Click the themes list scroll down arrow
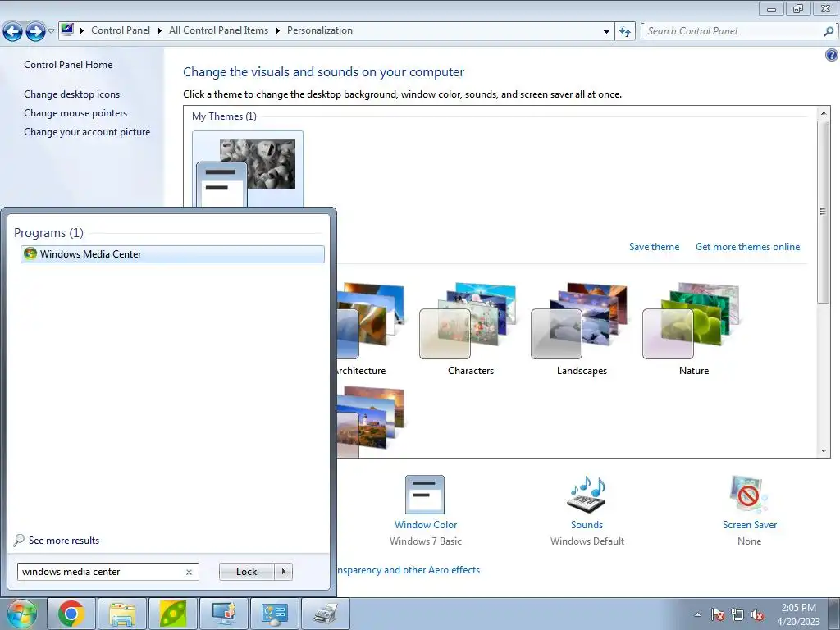The width and height of the screenshot is (840, 630). pyautogui.click(x=824, y=451)
